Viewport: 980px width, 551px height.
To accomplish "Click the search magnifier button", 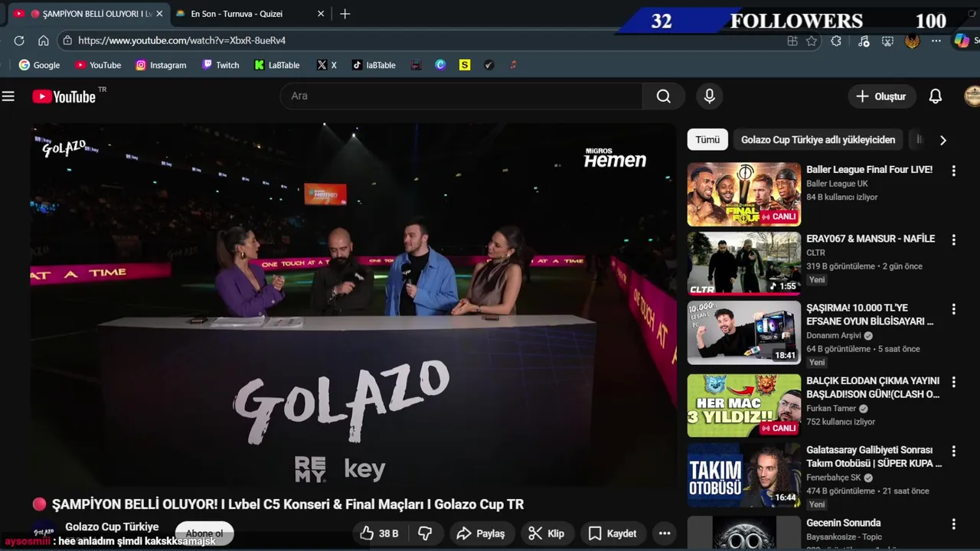I will point(664,96).
